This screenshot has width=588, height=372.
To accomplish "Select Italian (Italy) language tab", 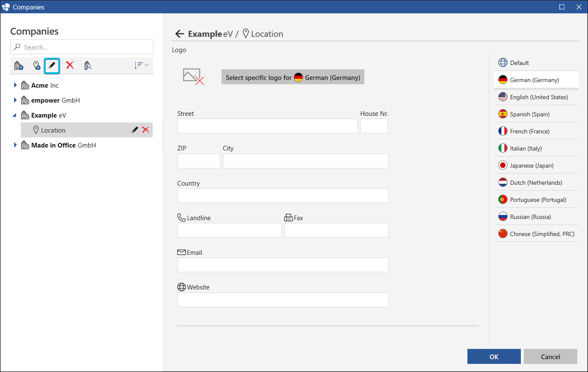I will 536,148.
